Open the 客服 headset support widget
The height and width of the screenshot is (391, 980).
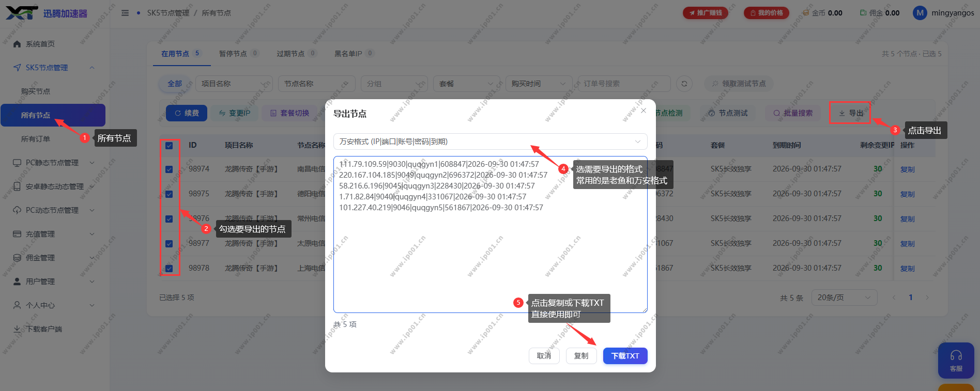pos(956,361)
